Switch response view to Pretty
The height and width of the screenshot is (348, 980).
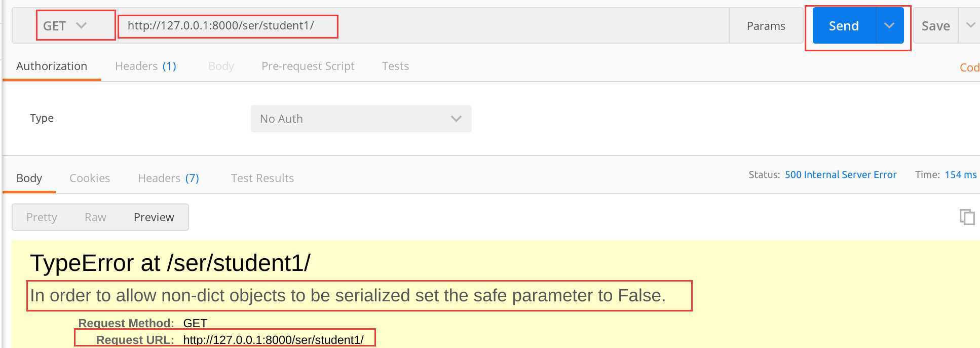[x=42, y=217]
